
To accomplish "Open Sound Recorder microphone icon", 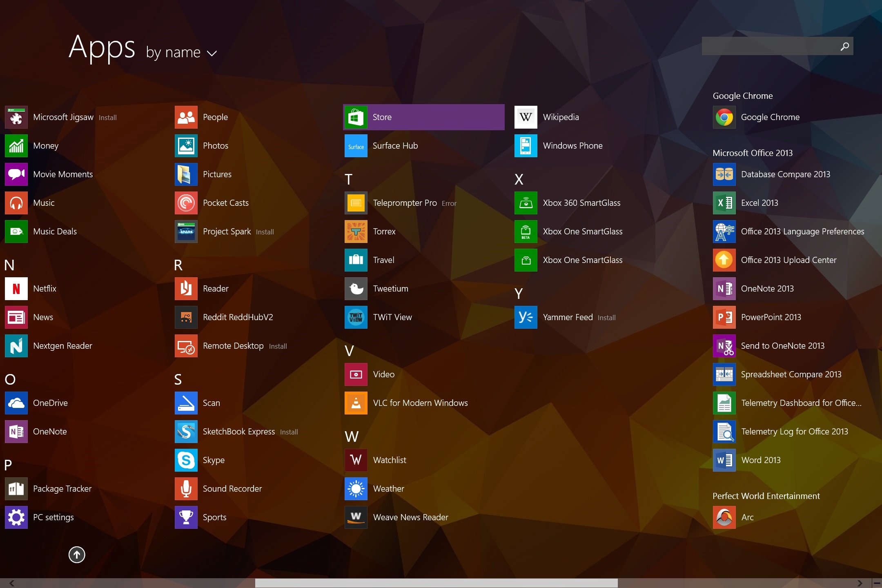I will pyautogui.click(x=186, y=489).
